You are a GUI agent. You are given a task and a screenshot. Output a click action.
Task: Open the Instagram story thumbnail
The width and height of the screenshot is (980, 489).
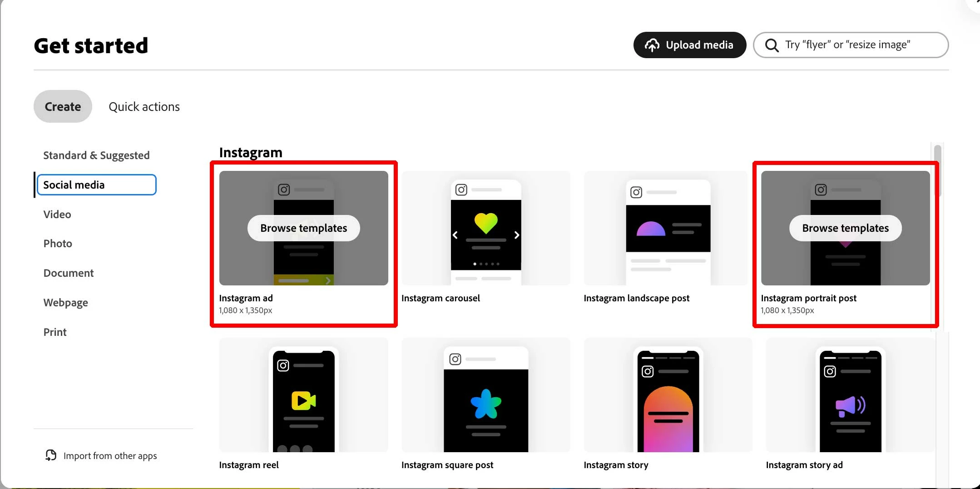click(x=668, y=395)
